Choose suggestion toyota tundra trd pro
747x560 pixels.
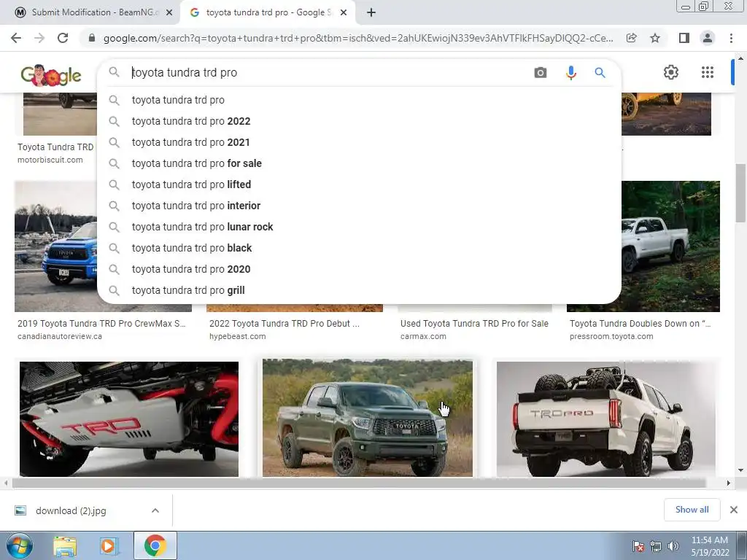(x=359, y=100)
